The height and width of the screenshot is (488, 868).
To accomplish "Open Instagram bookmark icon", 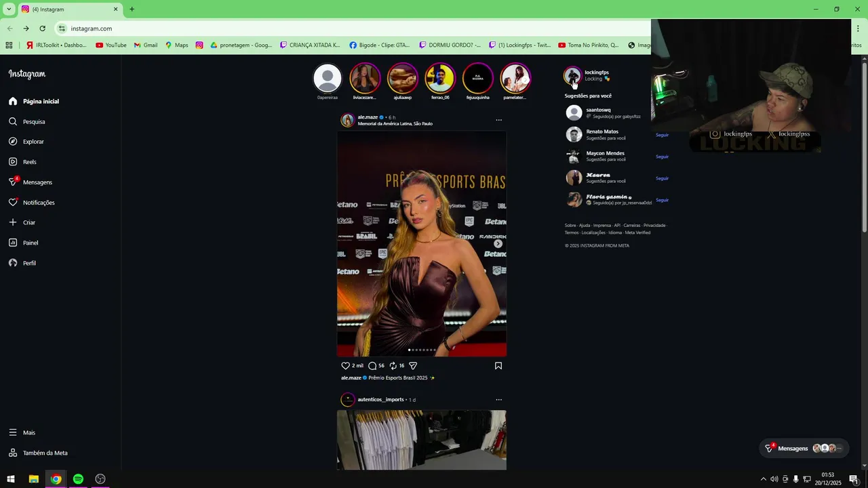I will pos(199,45).
